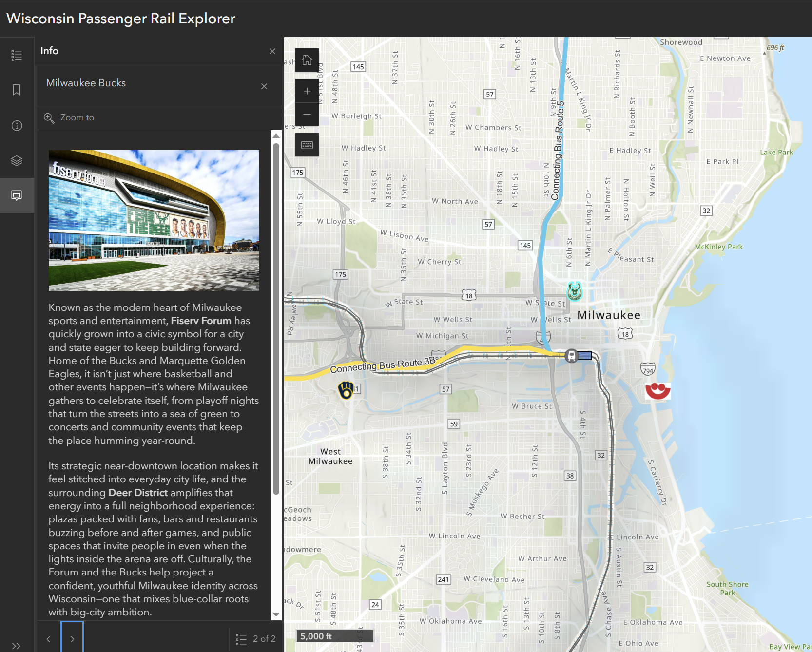The image size is (812, 652).
Task: Zoom in on the map
Action: click(x=307, y=91)
